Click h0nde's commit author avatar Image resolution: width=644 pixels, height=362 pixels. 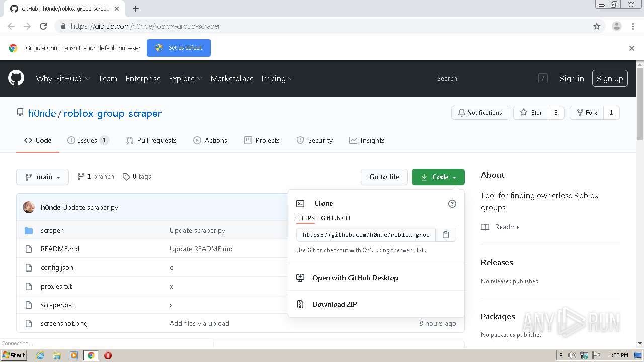pyautogui.click(x=29, y=207)
